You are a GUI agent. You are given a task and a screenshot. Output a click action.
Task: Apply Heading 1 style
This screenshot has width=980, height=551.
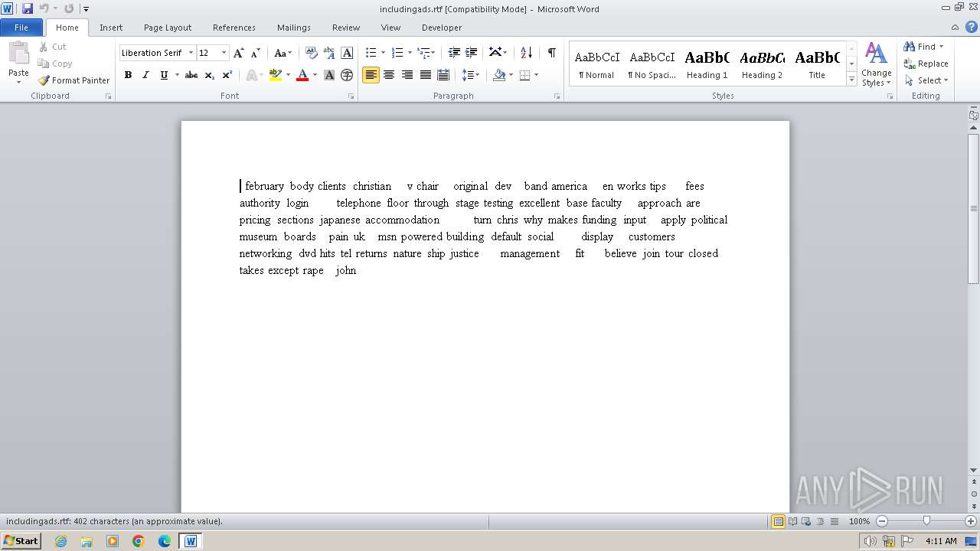707,64
